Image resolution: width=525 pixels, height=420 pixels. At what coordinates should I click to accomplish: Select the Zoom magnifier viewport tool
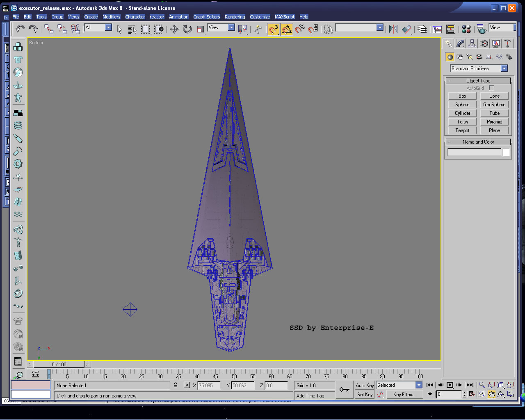[482, 385]
